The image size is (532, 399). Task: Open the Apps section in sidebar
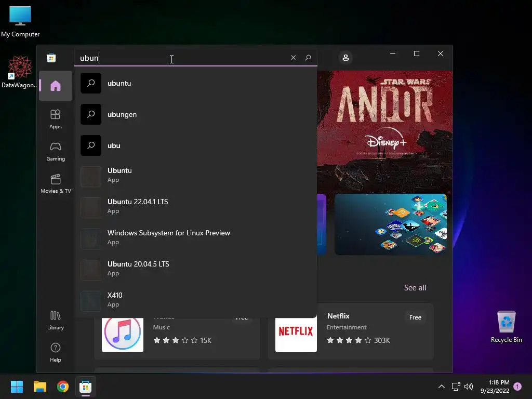56,119
